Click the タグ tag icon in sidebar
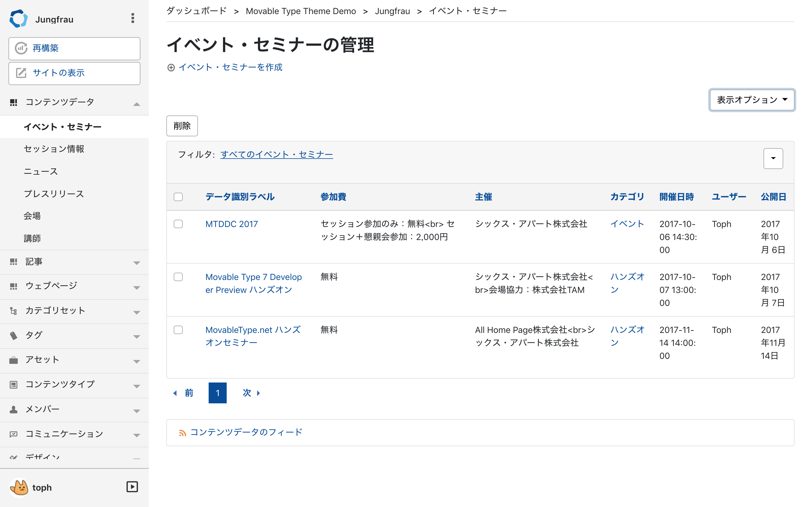The width and height of the screenshot is (812, 507). click(x=14, y=335)
